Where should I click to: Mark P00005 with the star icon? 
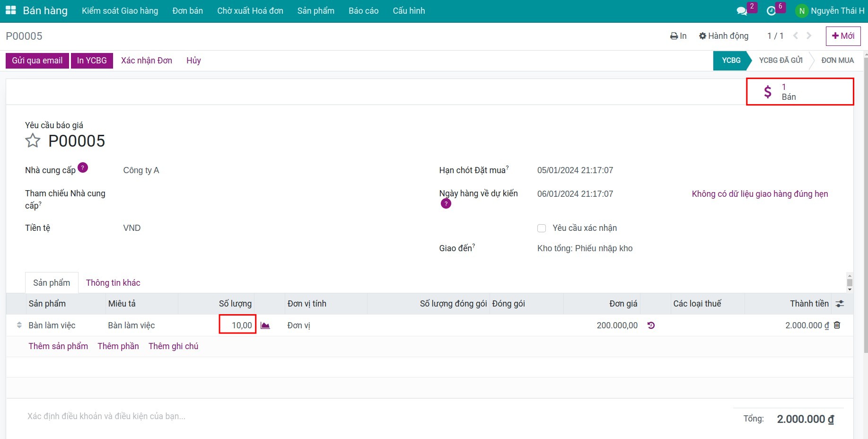pyautogui.click(x=33, y=140)
